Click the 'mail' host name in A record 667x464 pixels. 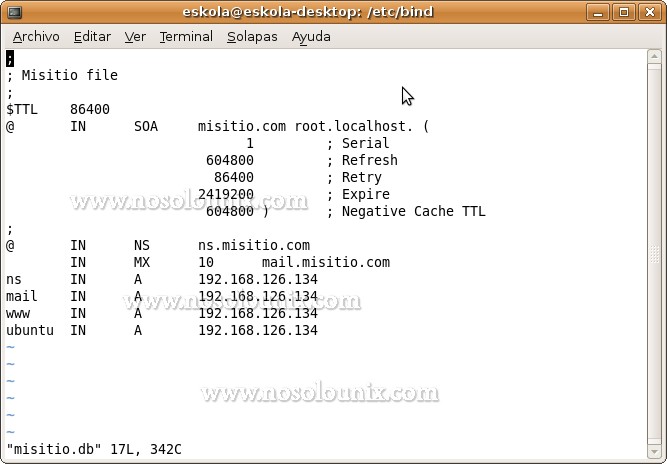coord(22,296)
